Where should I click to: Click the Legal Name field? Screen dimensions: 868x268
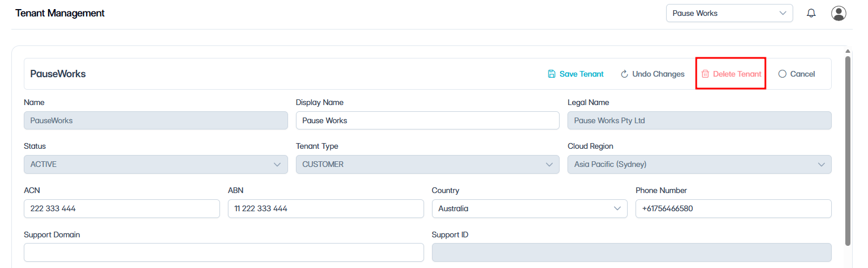click(x=699, y=120)
